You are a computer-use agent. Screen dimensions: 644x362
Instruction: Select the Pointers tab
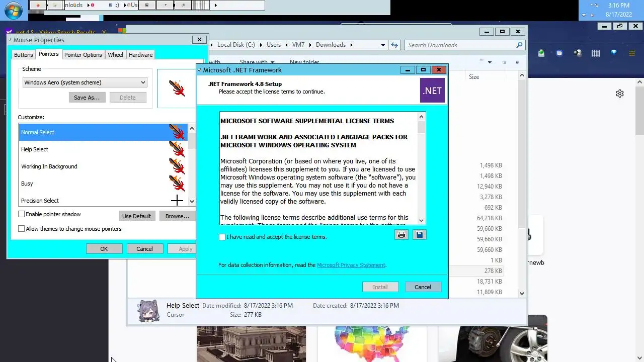48,54
